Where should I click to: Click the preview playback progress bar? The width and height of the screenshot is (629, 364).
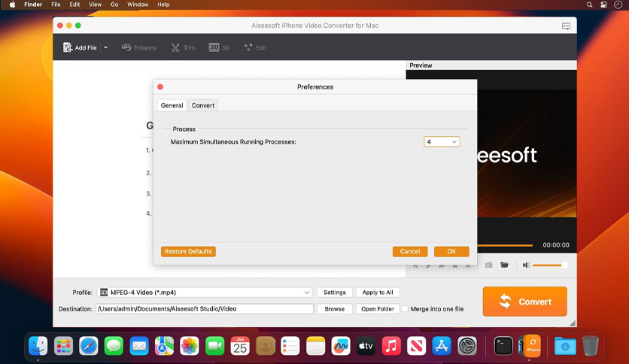coord(505,245)
